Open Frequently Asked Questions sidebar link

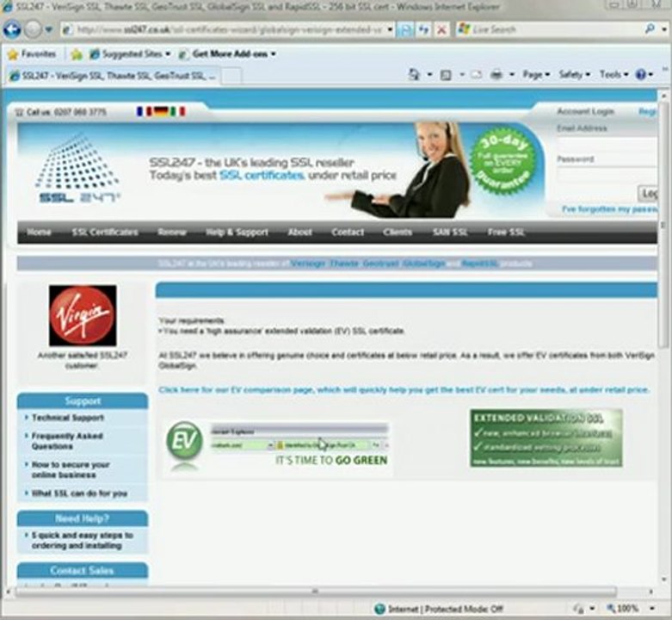point(67,441)
